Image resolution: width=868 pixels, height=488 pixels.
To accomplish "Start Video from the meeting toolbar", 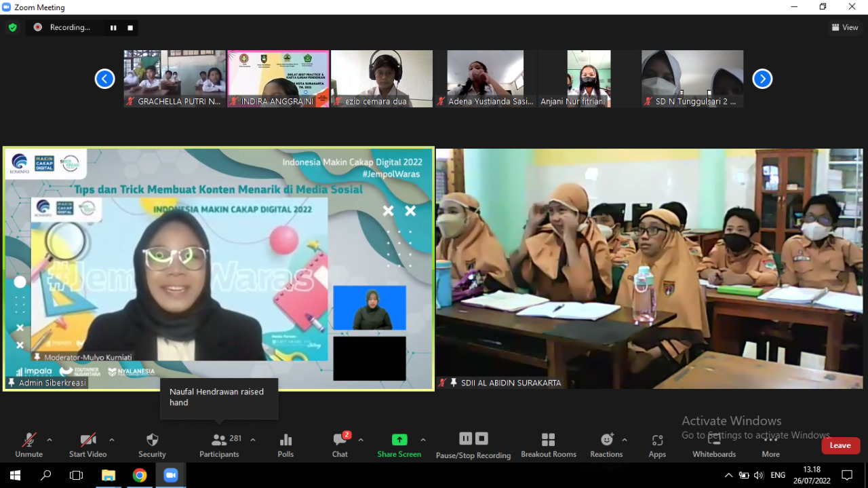I will click(88, 445).
